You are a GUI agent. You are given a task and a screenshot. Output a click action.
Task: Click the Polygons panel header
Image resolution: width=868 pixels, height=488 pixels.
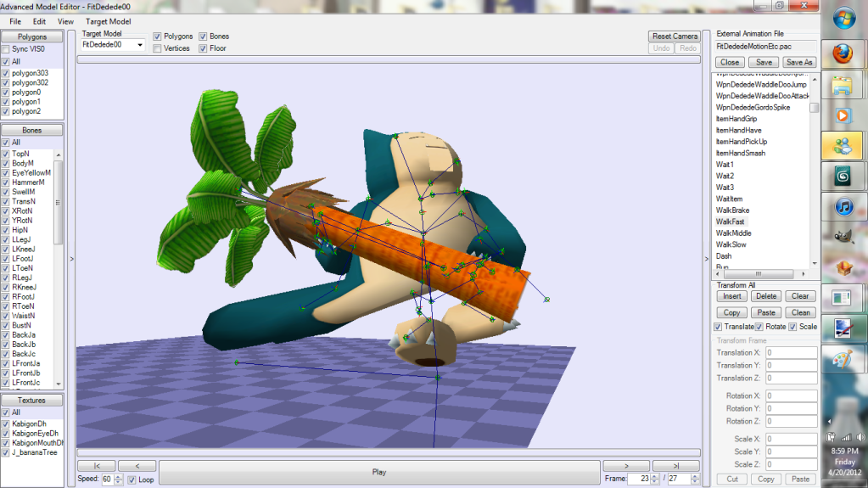[x=32, y=36]
